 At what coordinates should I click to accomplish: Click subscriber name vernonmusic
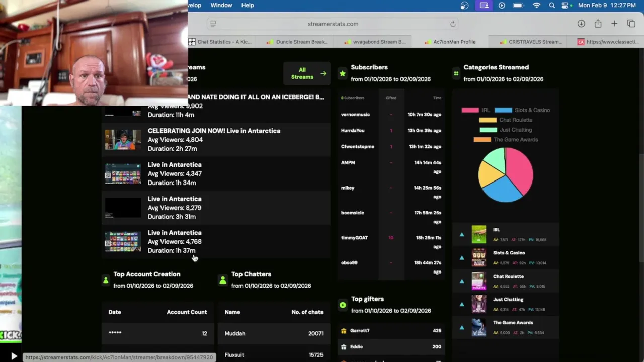pos(355,115)
